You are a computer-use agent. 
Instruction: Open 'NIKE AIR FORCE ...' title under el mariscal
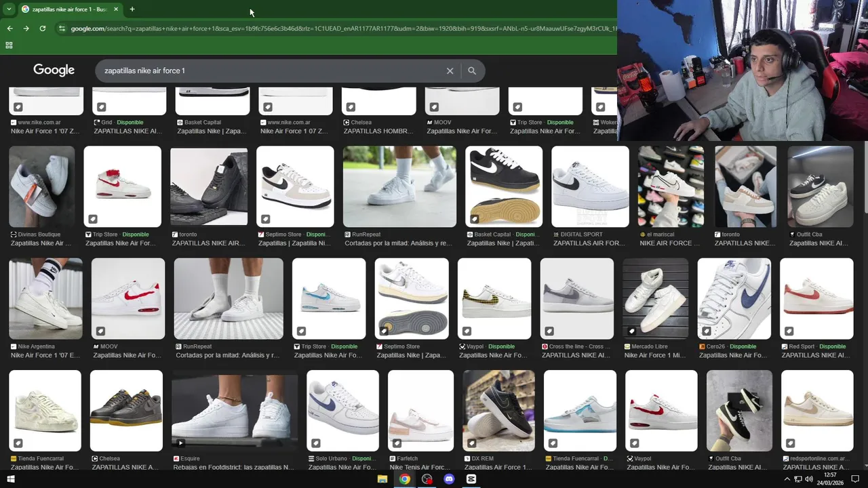670,243
